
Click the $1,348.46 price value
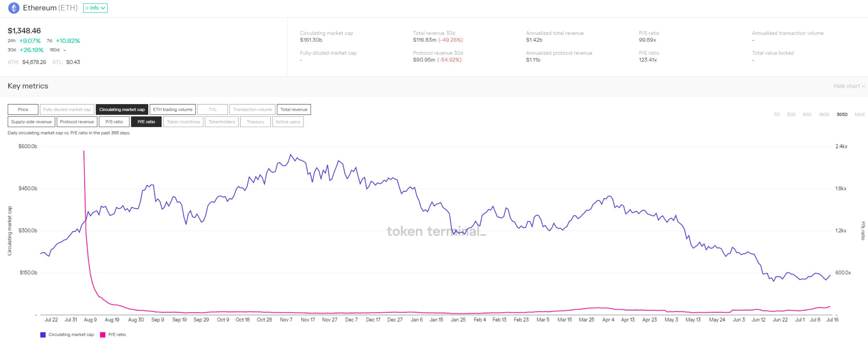(x=24, y=31)
